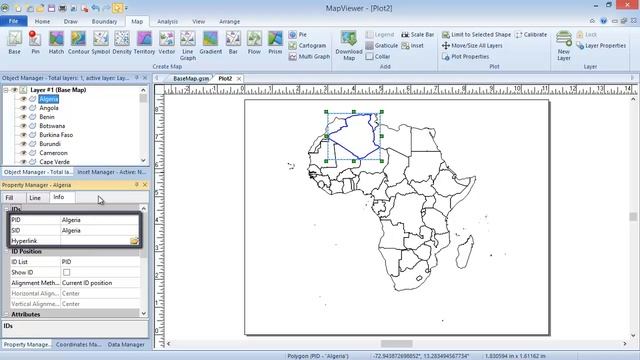Edit the PID value field Algeria
This screenshot has width=640, height=360.
pyautogui.click(x=100, y=220)
